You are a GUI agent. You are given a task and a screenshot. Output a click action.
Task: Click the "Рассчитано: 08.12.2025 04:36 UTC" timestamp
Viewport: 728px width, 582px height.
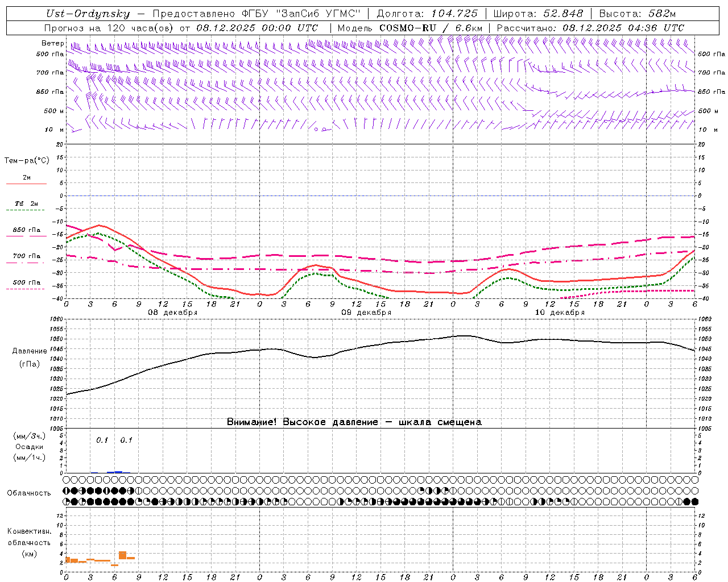590,28
